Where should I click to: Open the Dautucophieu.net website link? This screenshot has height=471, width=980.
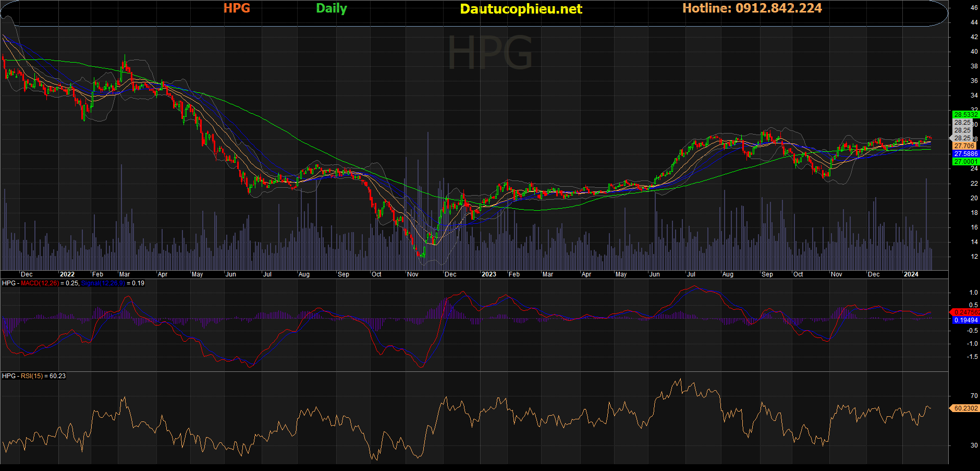point(521,9)
